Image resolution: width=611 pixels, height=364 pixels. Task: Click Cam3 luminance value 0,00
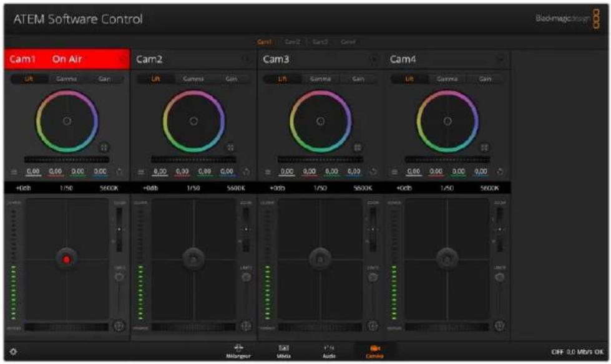click(287, 171)
